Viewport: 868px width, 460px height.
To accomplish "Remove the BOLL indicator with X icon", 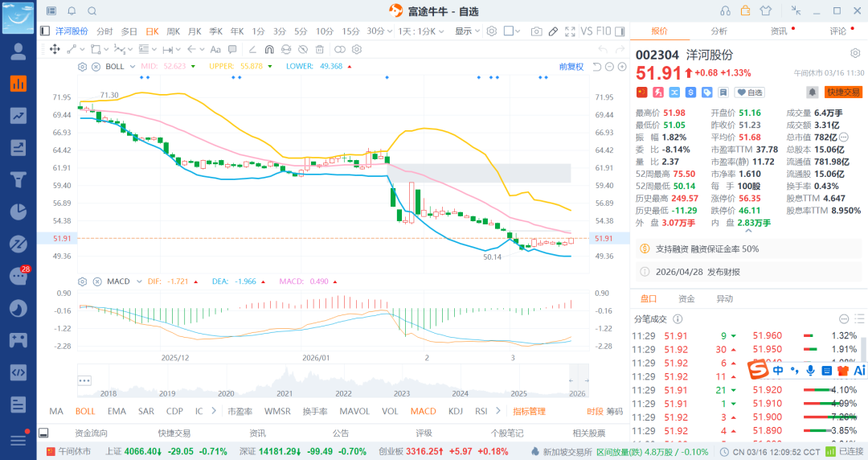I will pos(96,67).
